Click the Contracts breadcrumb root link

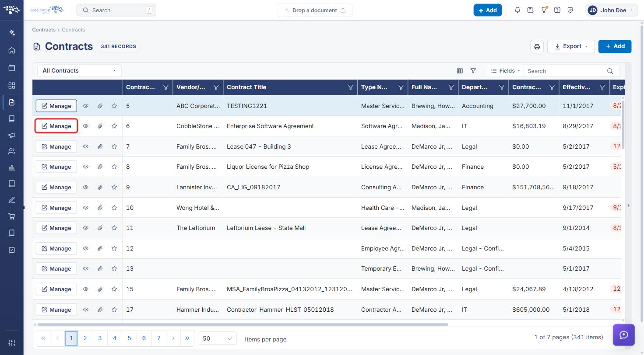tap(44, 30)
